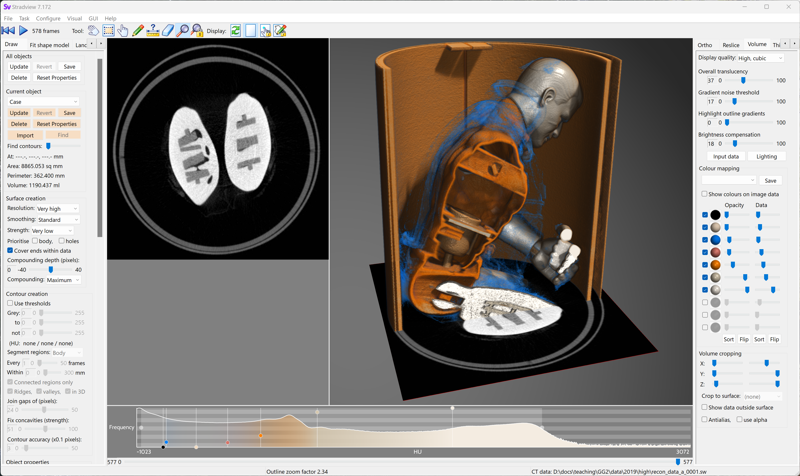Click Update under All objects
This screenshot has height=476, width=800.
tap(19, 67)
